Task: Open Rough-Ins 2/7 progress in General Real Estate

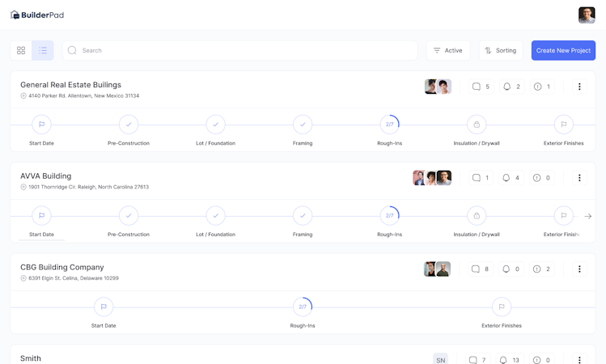Action: [x=390, y=125]
